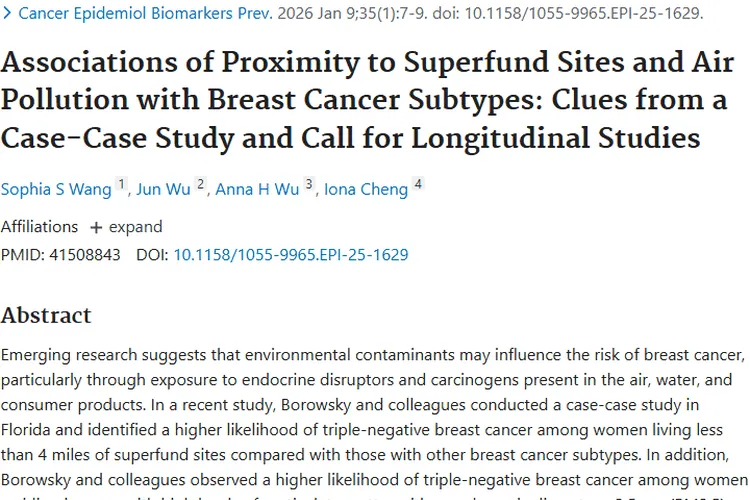Follow the DOI link below the Affiliations row
This screenshot has width=750, height=500.
tap(290, 255)
